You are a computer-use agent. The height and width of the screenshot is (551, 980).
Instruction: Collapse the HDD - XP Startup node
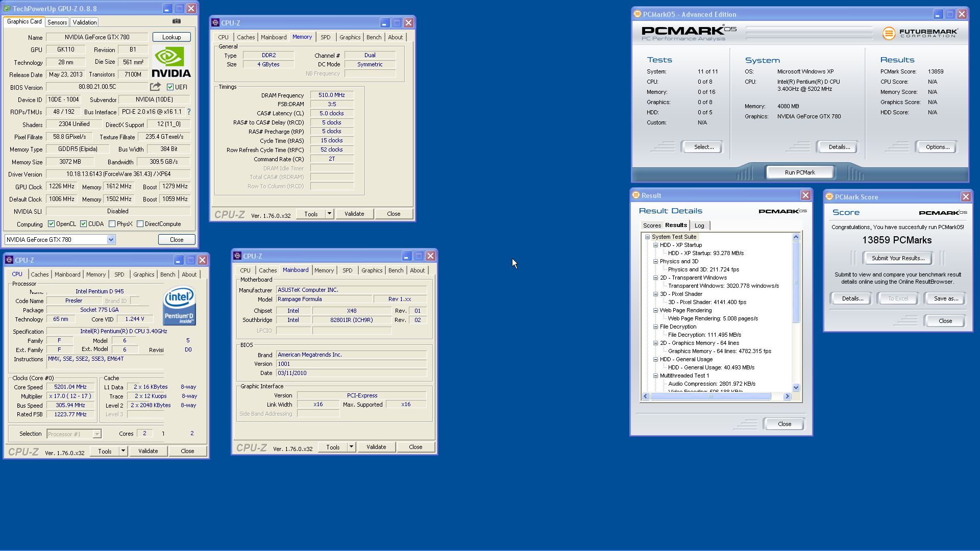(x=655, y=245)
